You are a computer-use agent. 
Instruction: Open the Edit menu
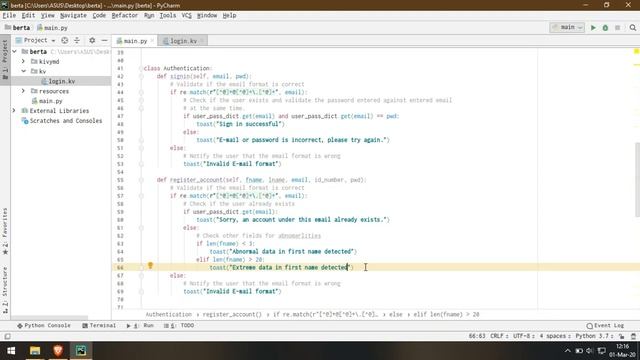[x=28, y=16]
